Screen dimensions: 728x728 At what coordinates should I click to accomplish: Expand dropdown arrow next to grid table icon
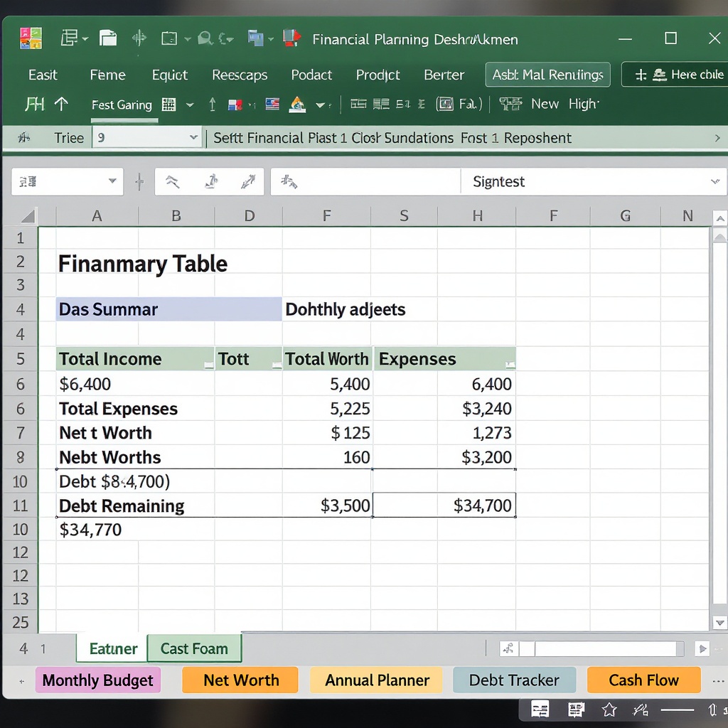click(190, 105)
